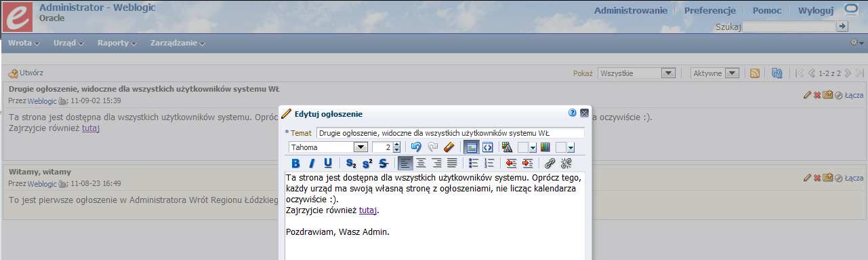Delete Witamy, witamy announcement

pos(817,178)
